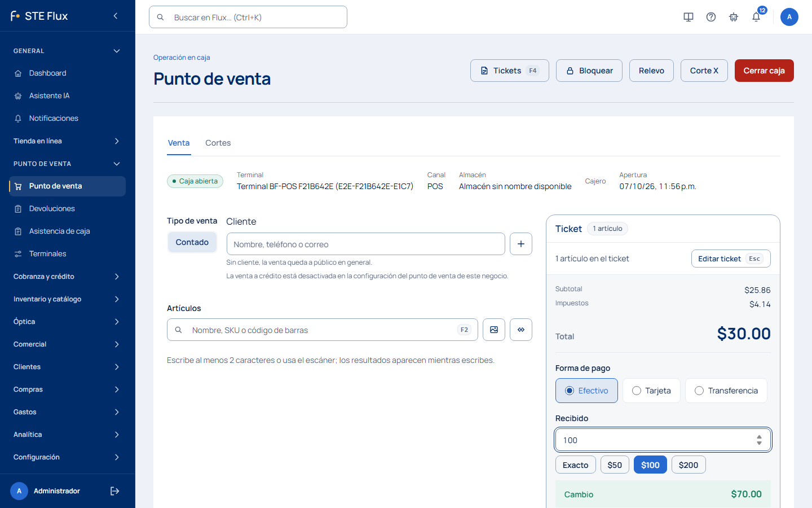The width and height of the screenshot is (812, 508).
Task: Select the Venta tab
Action: point(179,143)
